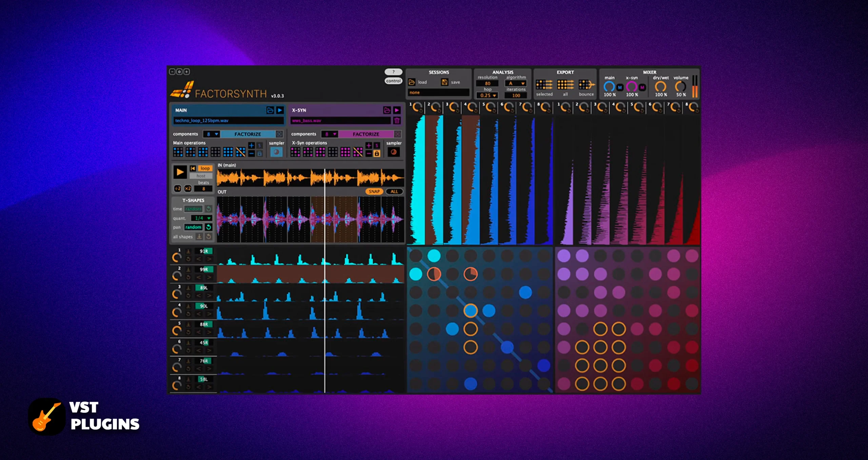Open the X-Syn components count dropdown
Screen dimensions: 868x460
click(330, 134)
